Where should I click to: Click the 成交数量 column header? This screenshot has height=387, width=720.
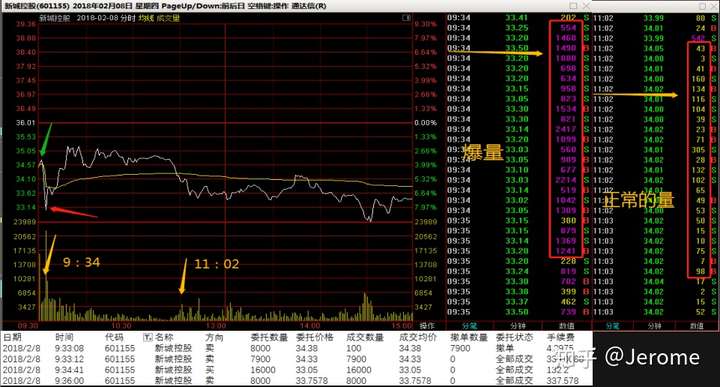click(x=365, y=337)
